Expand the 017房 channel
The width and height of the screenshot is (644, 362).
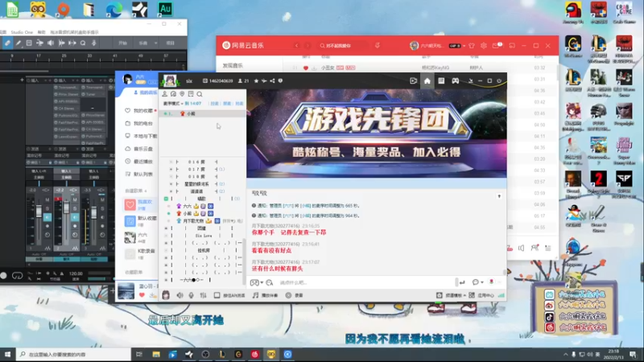click(x=171, y=169)
